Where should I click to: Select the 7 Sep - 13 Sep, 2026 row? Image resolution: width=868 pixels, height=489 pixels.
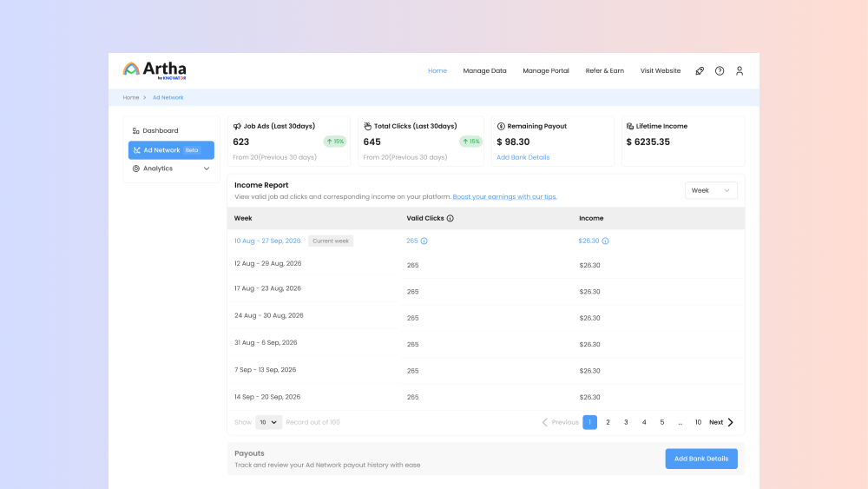pyautogui.click(x=486, y=370)
